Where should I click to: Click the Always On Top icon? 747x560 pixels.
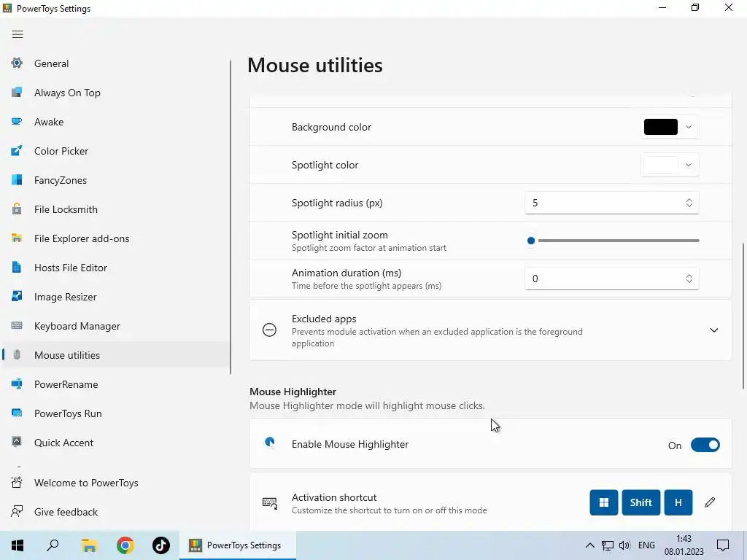[x=17, y=93]
